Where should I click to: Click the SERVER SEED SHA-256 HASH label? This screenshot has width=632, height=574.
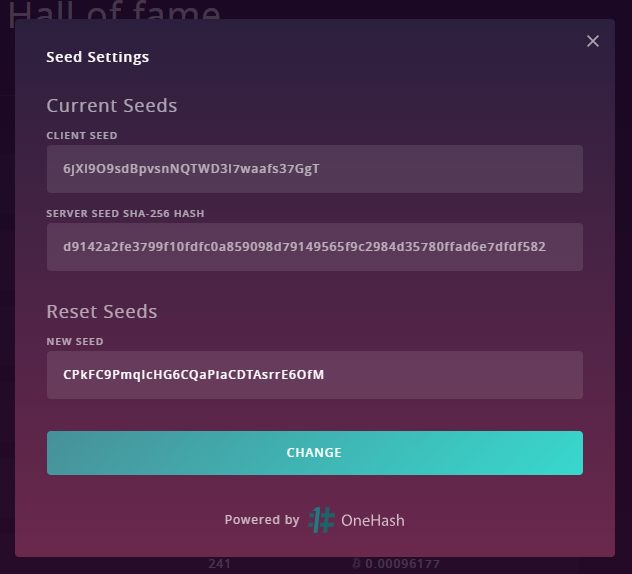click(x=125, y=213)
